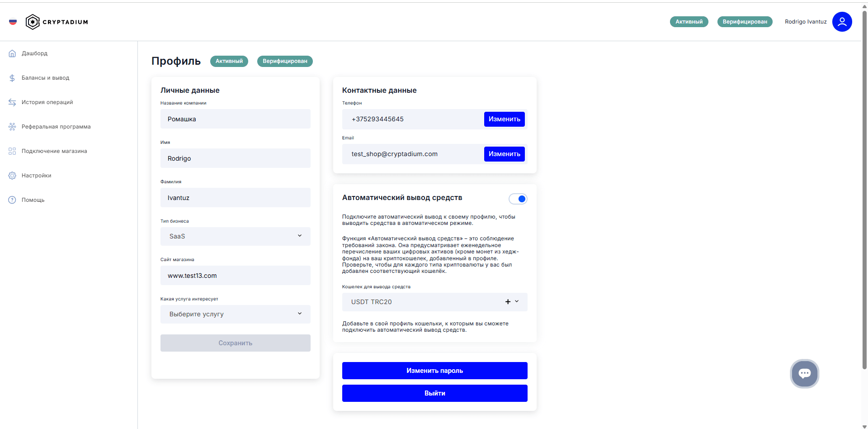Click the Дашборд home icon
Image resolution: width=868 pixels, height=429 pixels.
[12, 53]
